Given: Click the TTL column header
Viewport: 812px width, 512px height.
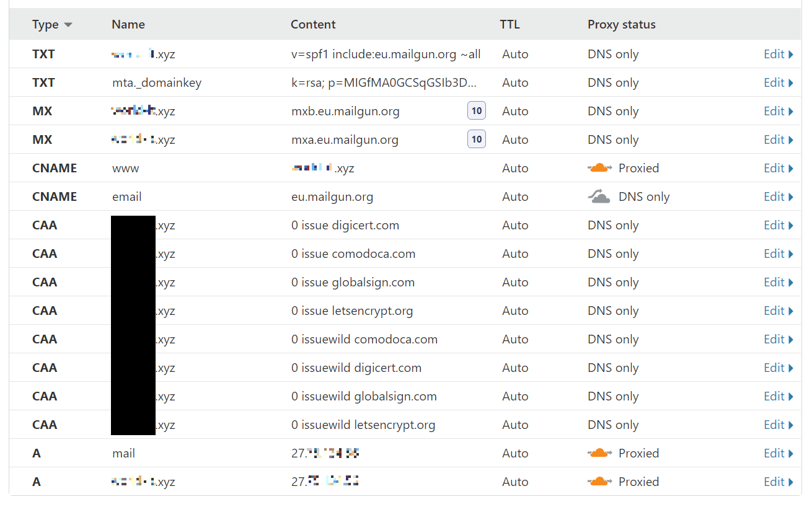Looking at the screenshot, I should (510, 25).
